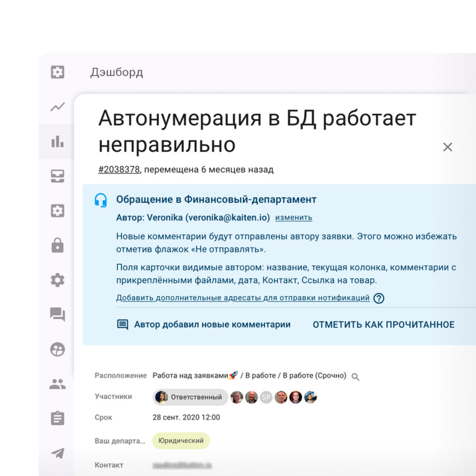Image resolution: width=476 pixels, height=476 pixels.
Task: Click the due date '28 сент. 2020 12:00'
Action: [186, 417]
